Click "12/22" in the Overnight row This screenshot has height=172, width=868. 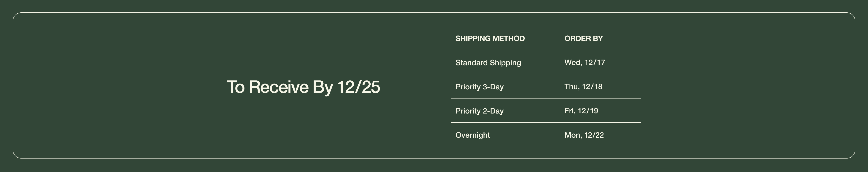click(x=594, y=135)
